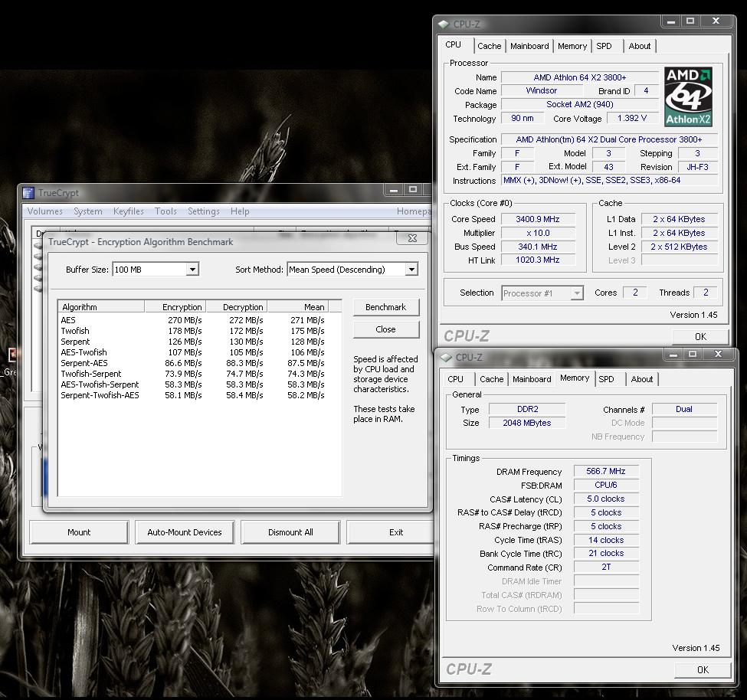This screenshot has width=747, height=700.
Task: Open the Buffer Size dropdown
Action: click(192, 270)
